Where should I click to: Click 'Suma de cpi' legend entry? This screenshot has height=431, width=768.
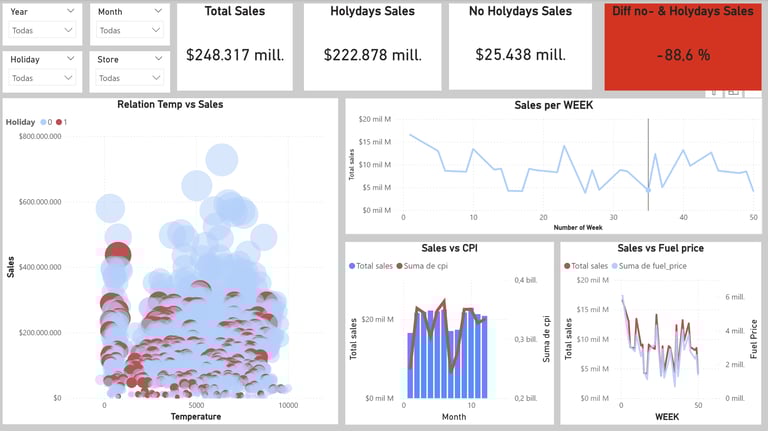pos(422,266)
